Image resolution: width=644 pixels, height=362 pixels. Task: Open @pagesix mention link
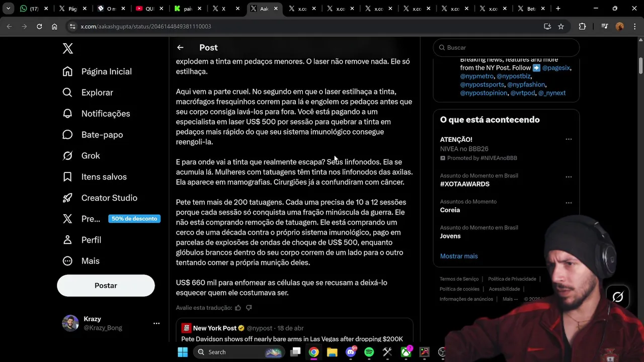pos(556,68)
